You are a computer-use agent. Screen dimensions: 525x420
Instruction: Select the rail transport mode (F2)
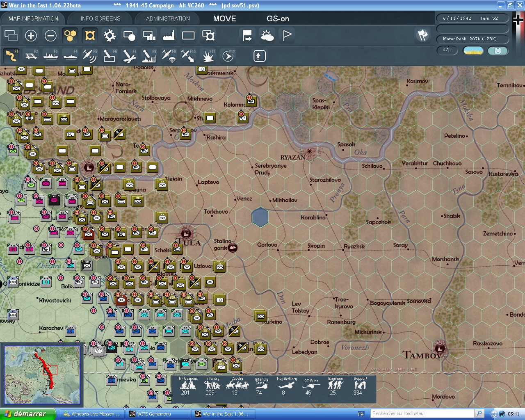click(31, 55)
